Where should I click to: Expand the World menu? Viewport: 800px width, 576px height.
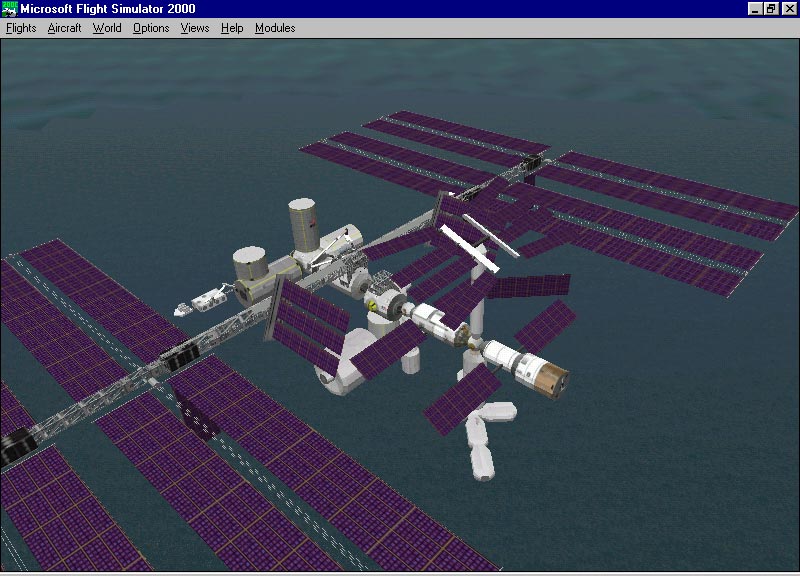(x=107, y=28)
